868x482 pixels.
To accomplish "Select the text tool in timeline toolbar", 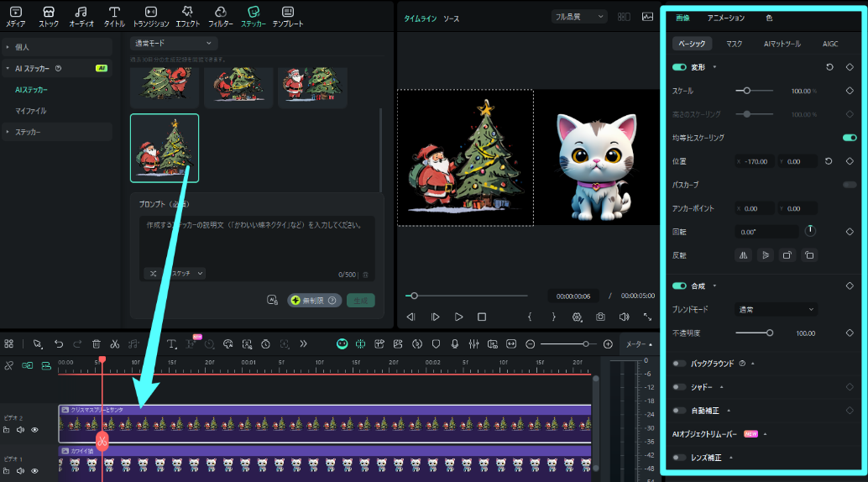I will coord(171,344).
